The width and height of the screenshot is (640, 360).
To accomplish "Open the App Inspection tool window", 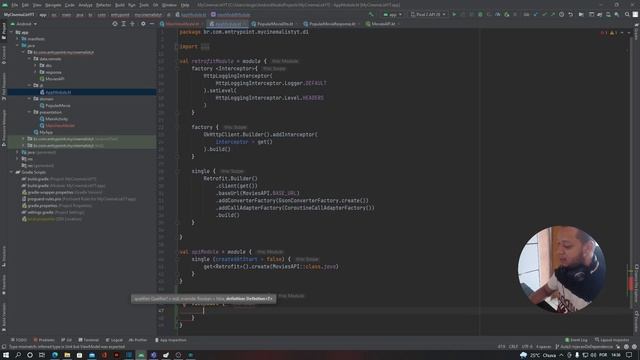I will (171, 340).
